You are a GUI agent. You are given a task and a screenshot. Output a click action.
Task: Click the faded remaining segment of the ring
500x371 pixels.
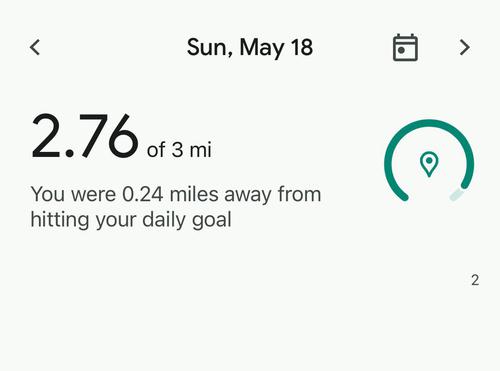[456, 195]
